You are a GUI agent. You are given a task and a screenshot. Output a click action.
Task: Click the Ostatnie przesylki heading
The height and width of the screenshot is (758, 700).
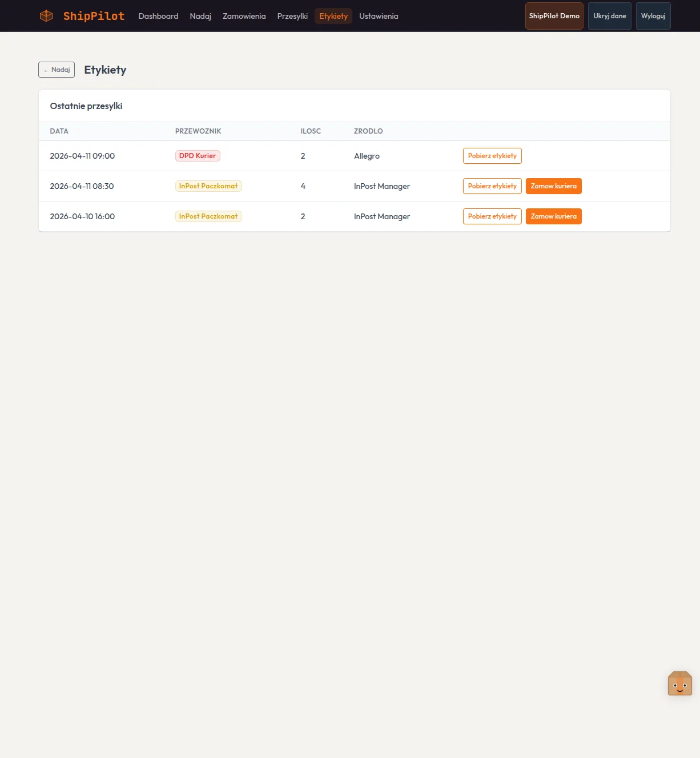[x=86, y=106]
